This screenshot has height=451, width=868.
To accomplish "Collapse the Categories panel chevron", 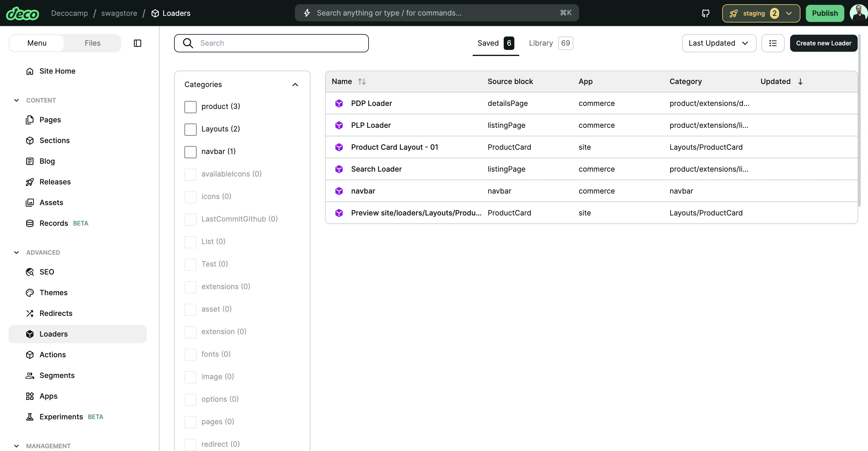I will point(295,85).
